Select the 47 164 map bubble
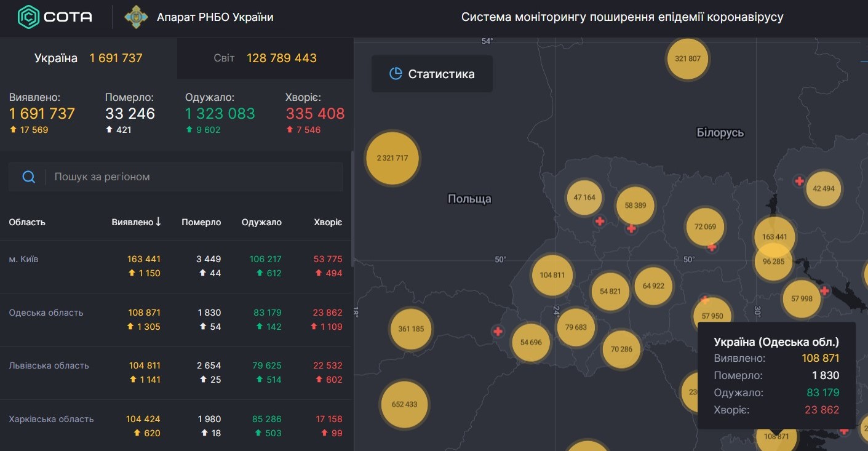 pos(584,198)
